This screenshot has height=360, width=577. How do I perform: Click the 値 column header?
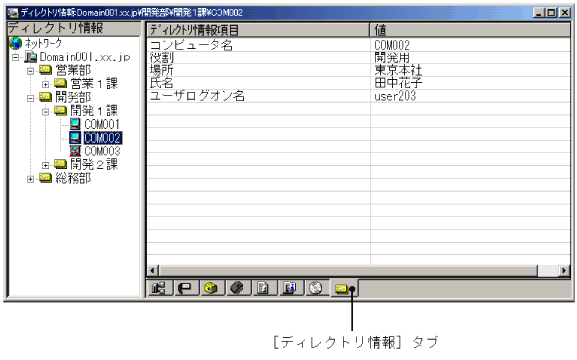470,30
